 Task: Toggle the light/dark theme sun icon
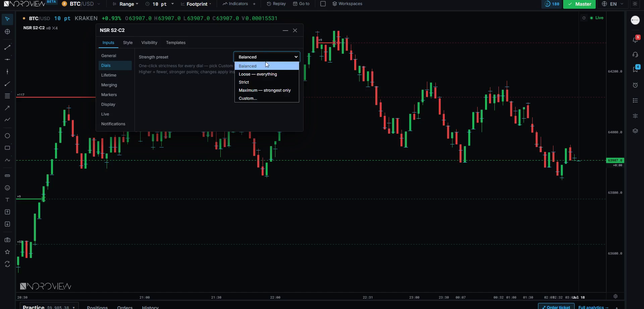tap(635, 4)
